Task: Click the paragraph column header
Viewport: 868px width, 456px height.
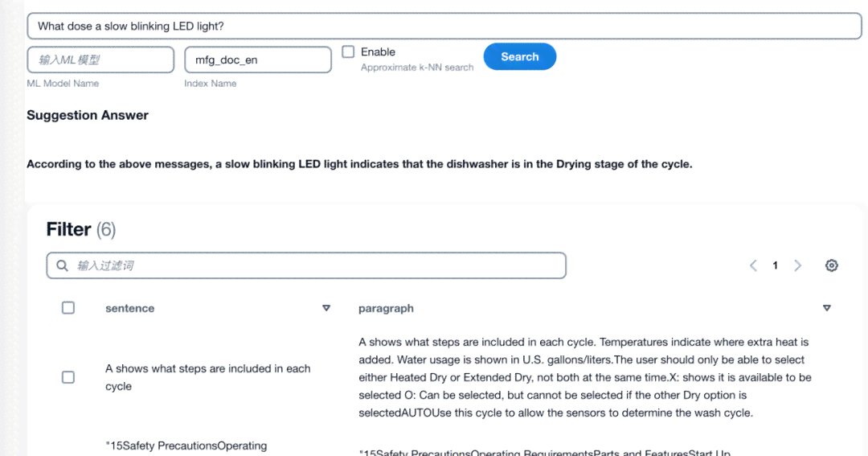Action: tap(386, 308)
